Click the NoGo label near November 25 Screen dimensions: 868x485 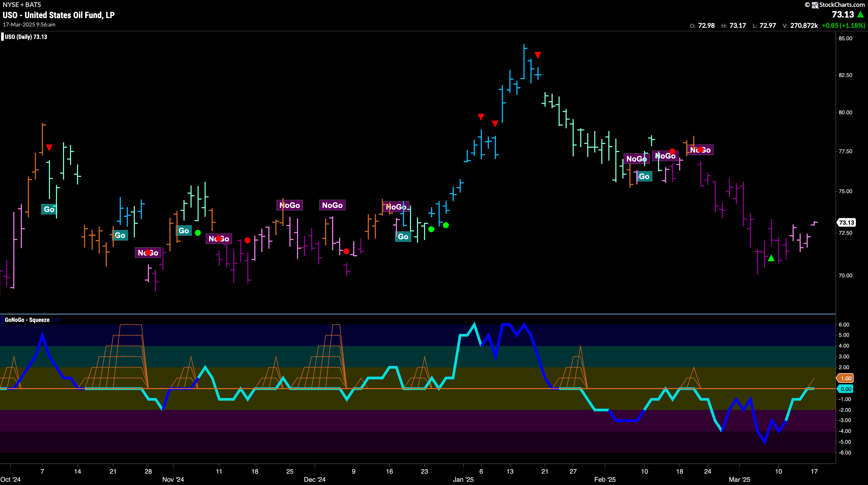tap(289, 205)
